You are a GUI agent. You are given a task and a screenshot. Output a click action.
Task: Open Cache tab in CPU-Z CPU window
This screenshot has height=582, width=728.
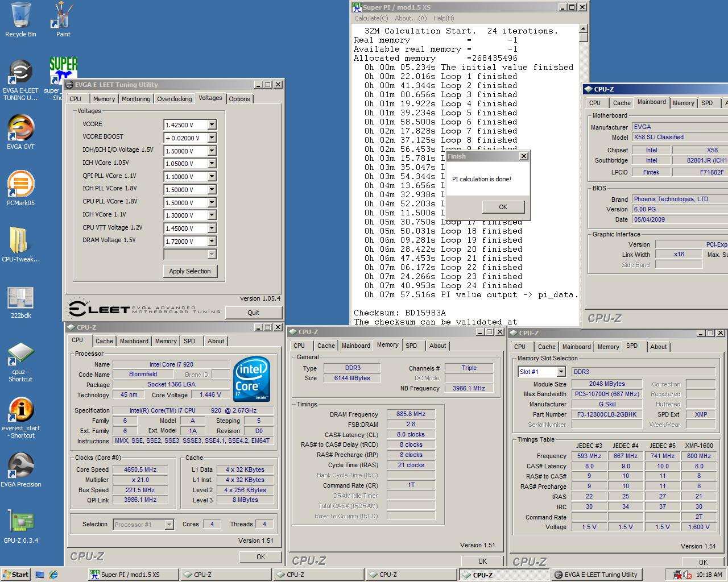pyautogui.click(x=104, y=341)
